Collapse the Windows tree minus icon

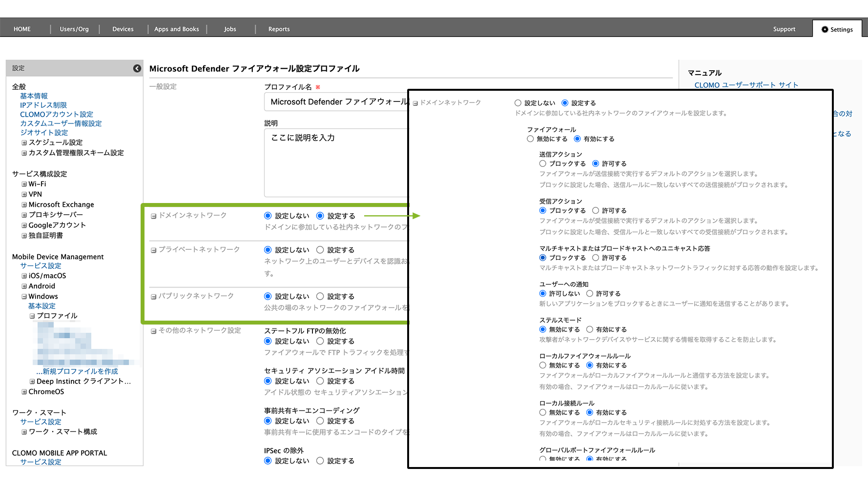[x=24, y=297]
